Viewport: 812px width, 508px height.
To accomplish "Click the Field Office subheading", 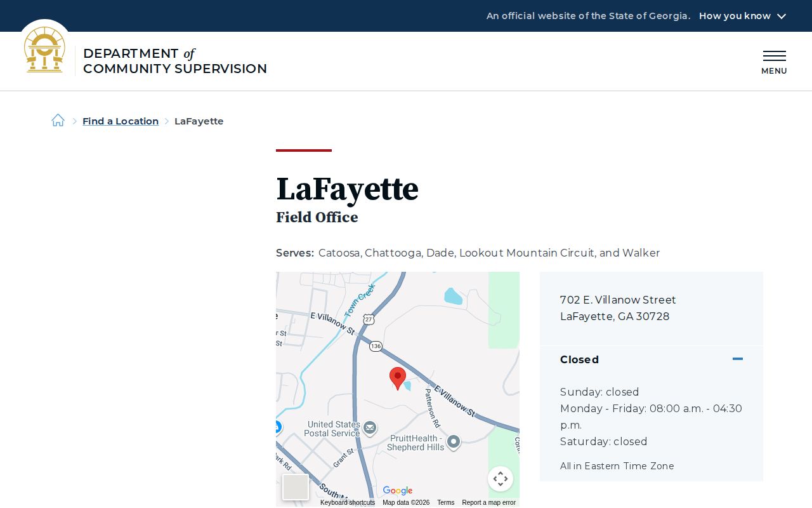I will click(317, 217).
